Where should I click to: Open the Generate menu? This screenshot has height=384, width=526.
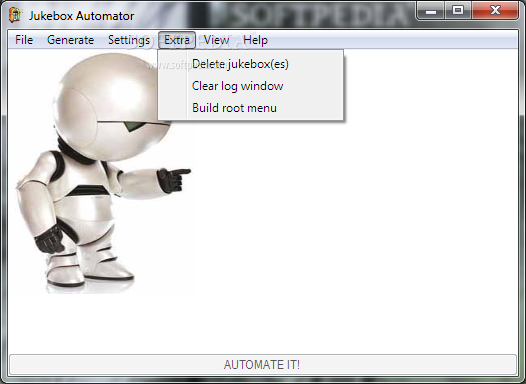70,40
